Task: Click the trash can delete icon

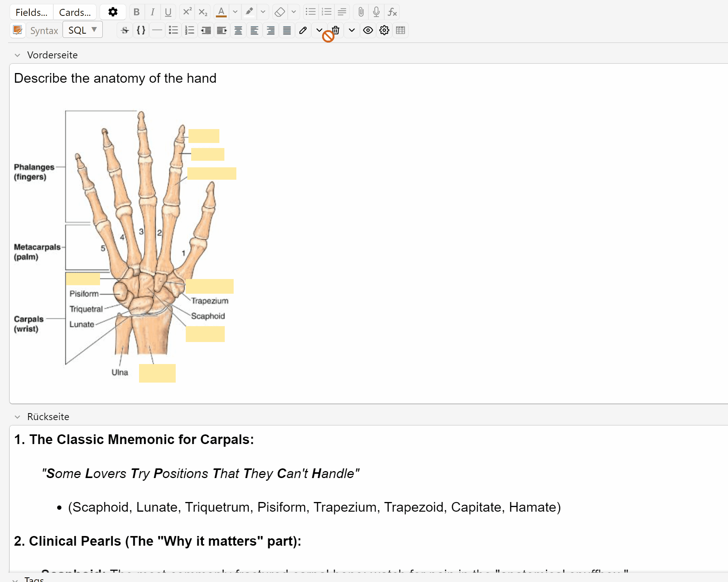Action: (336, 30)
